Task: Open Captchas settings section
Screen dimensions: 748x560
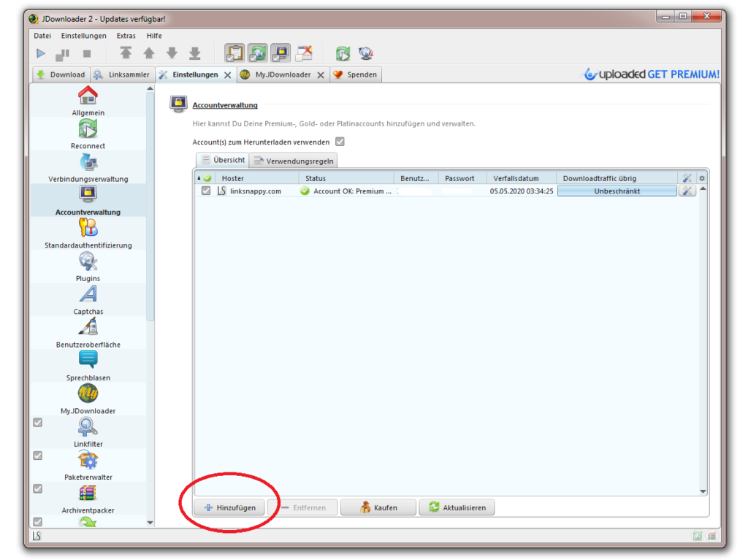Action: (88, 300)
